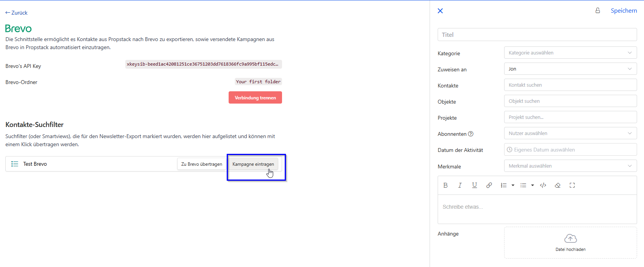This screenshot has height=267, width=644.
Task: Expand the Merkmal auswählen dropdown
Action: 570,166
